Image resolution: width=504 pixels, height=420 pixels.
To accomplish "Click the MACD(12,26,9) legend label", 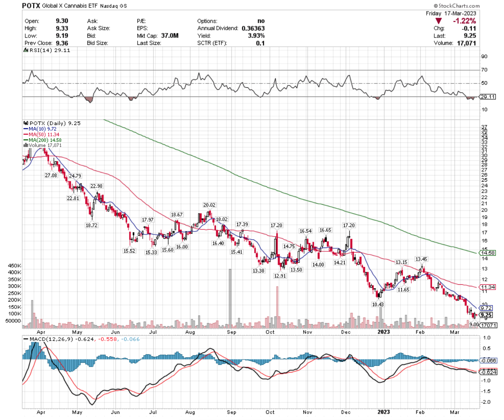I will 52,339.
